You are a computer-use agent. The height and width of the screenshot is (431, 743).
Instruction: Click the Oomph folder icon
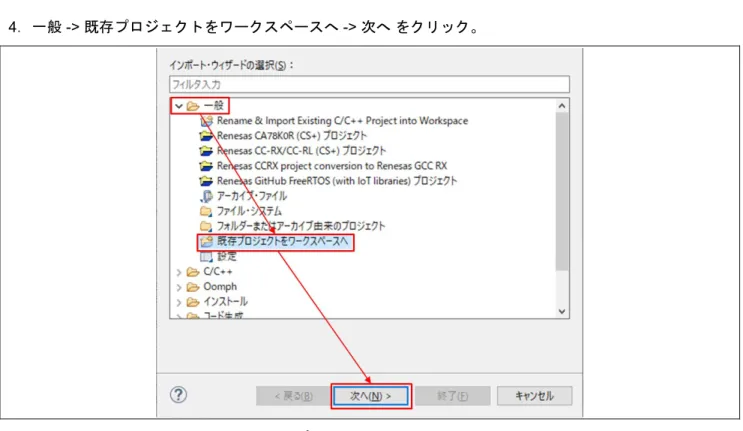click(x=193, y=287)
